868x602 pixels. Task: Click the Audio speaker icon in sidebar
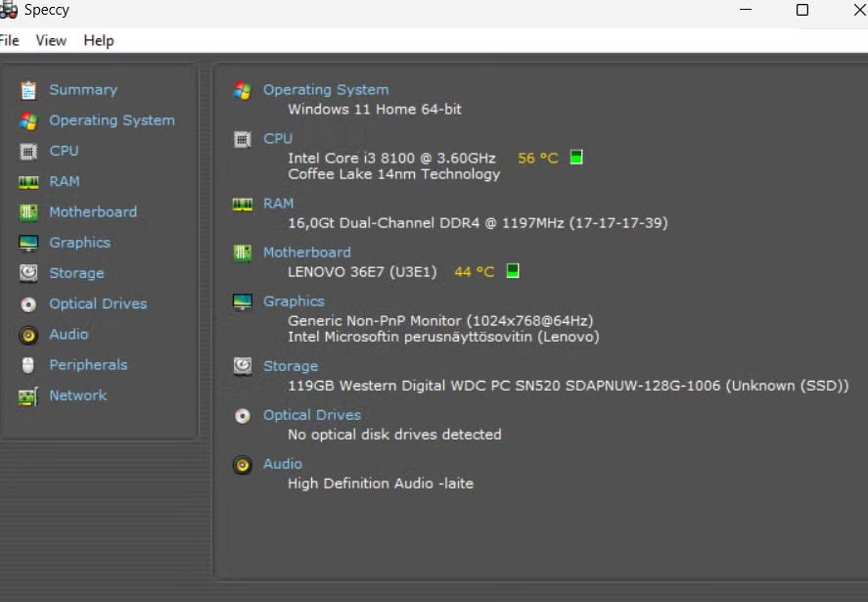pos(28,335)
